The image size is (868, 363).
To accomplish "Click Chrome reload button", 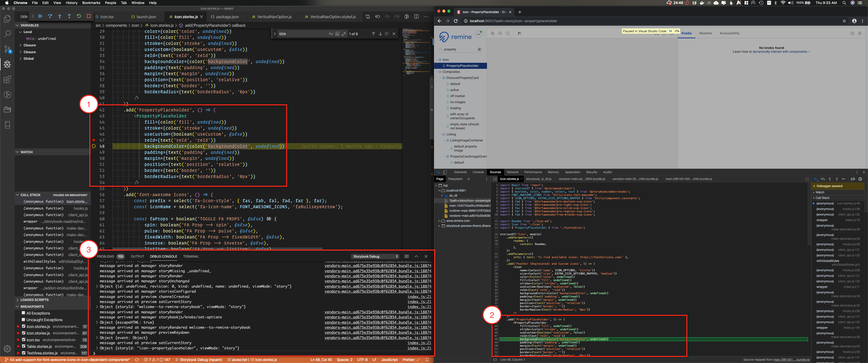I will [x=455, y=21].
